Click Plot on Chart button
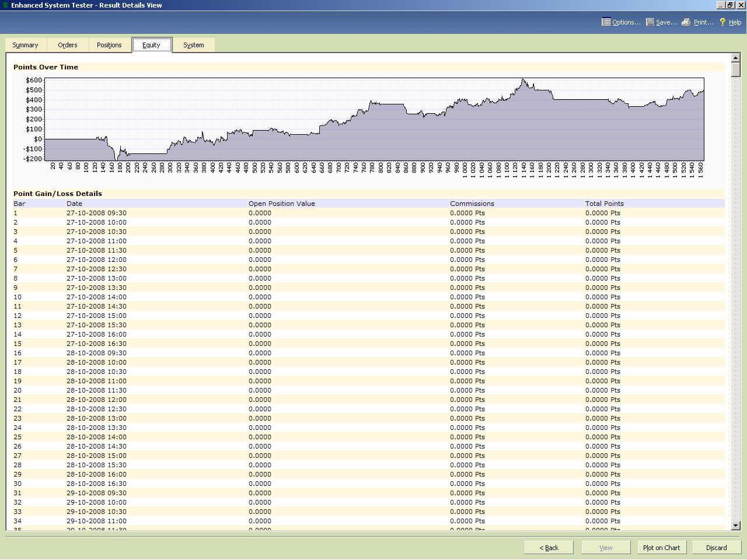The image size is (747, 560). (661, 548)
